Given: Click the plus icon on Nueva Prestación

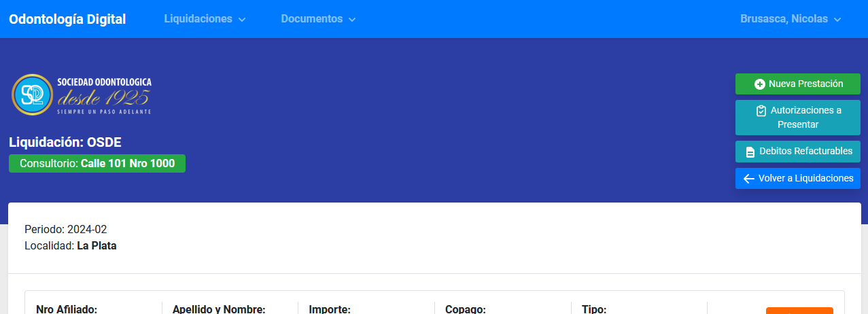Looking at the screenshot, I should (760, 84).
